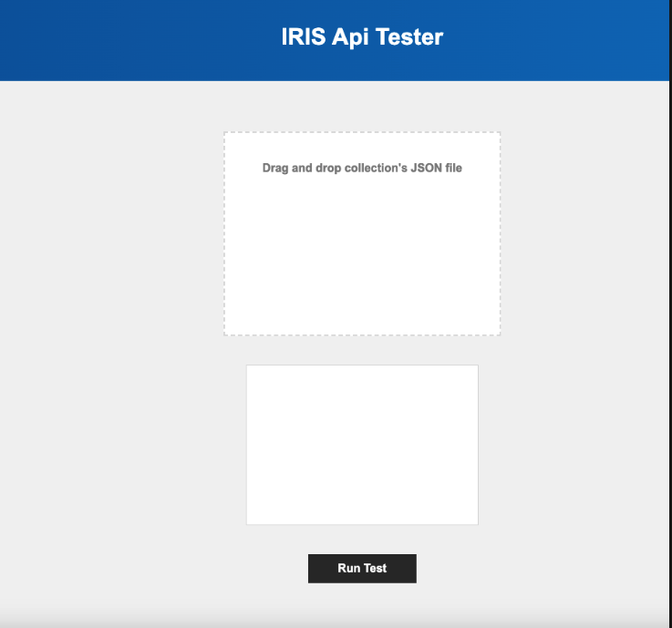Click the word 'Api' in the page title
Screen dimensions: 672x628
[x=351, y=37]
